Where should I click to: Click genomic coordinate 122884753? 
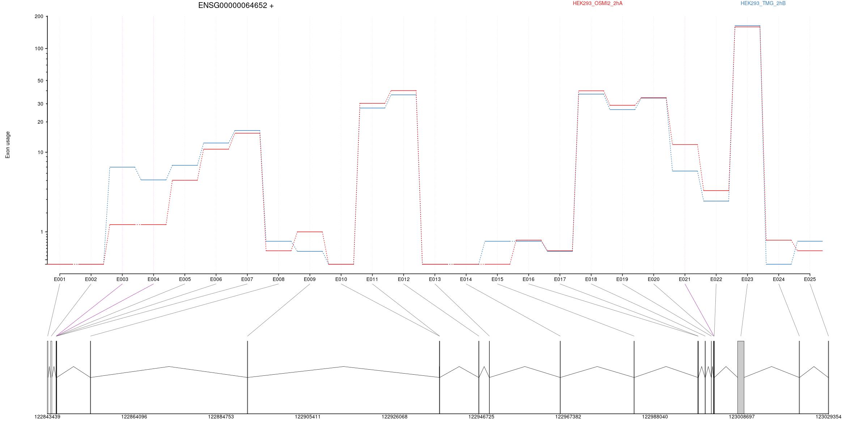point(221,417)
